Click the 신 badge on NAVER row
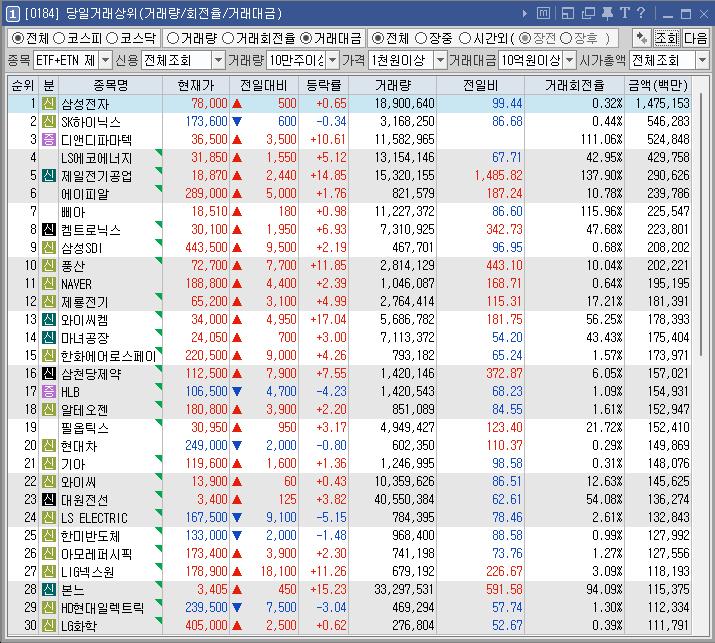Screen dimensions: 715x643 point(49,283)
